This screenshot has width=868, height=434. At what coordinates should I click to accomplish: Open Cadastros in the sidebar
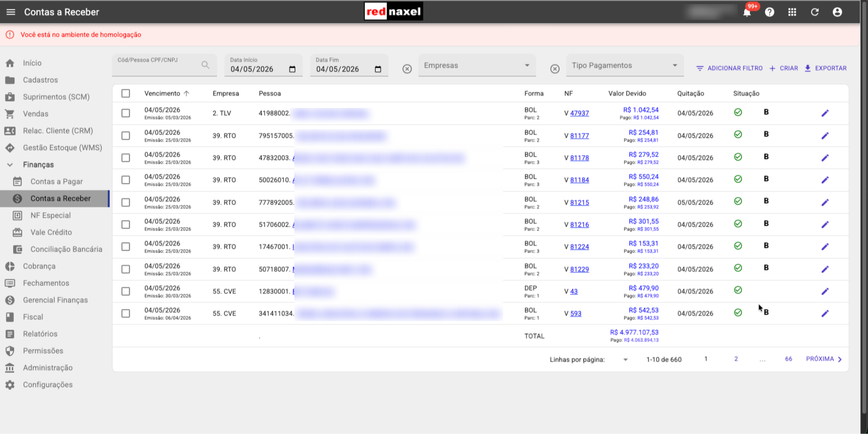click(x=55, y=80)
